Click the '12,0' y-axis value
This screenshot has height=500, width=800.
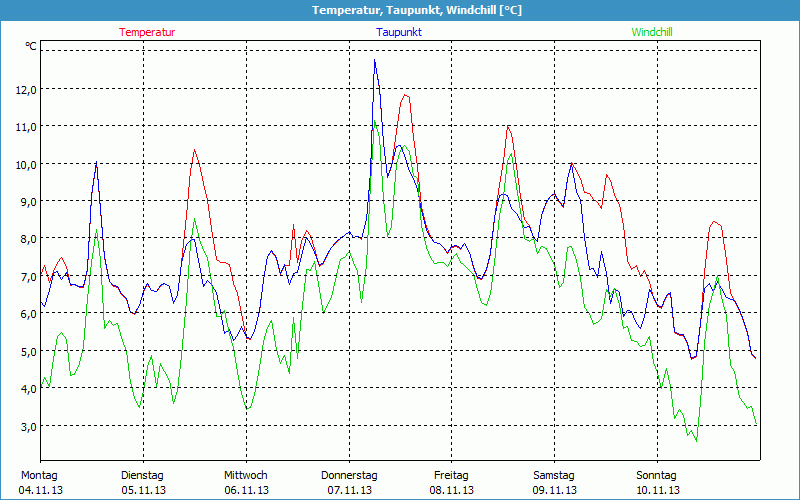[x=26, y=89]
